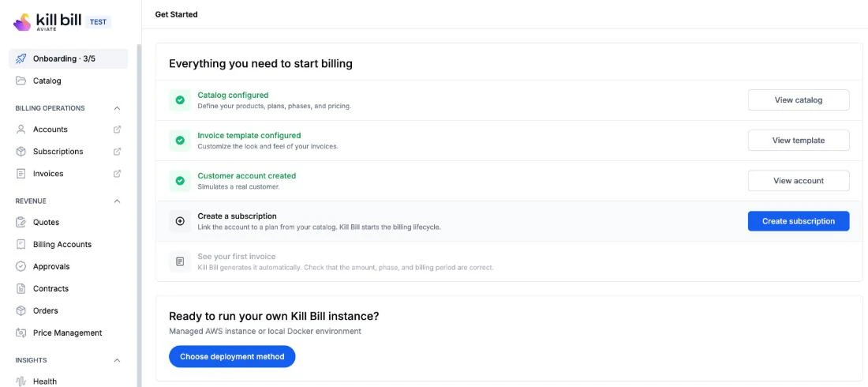Viewport: 868px width, 387px height.
Task: Click the Kill Bill Aviate logo
Action: tap(47, 21)
